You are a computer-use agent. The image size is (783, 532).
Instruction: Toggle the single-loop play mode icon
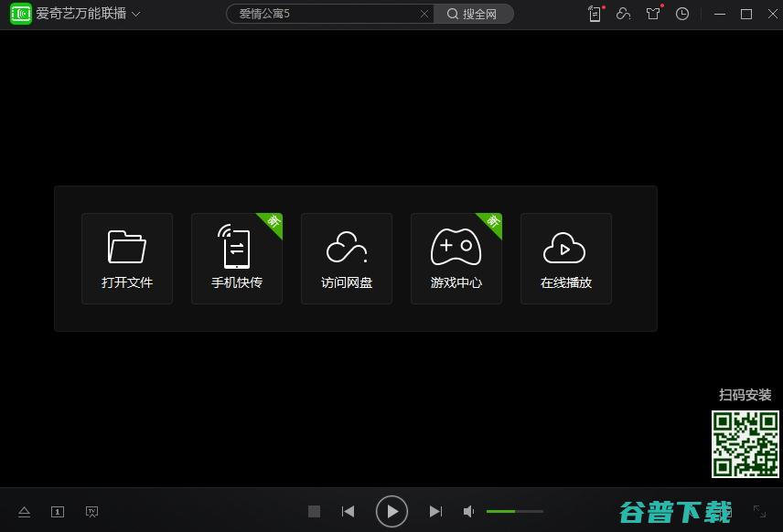tap(58, 512)
